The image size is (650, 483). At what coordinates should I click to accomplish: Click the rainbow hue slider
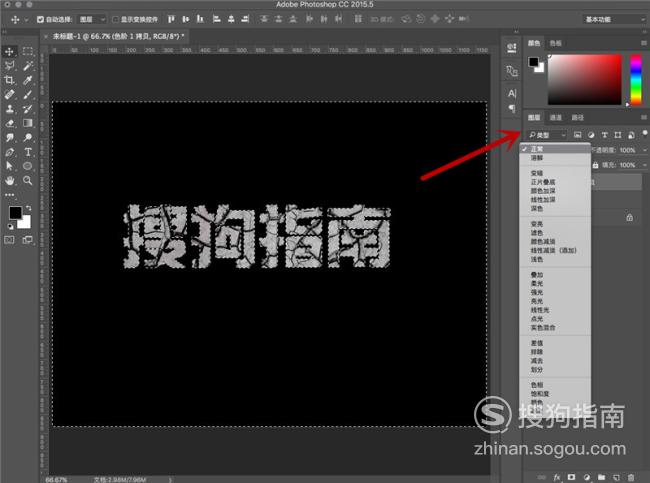636,80
